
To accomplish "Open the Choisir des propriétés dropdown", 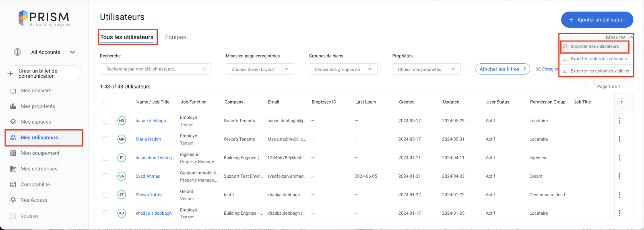I will click(426, 69).
